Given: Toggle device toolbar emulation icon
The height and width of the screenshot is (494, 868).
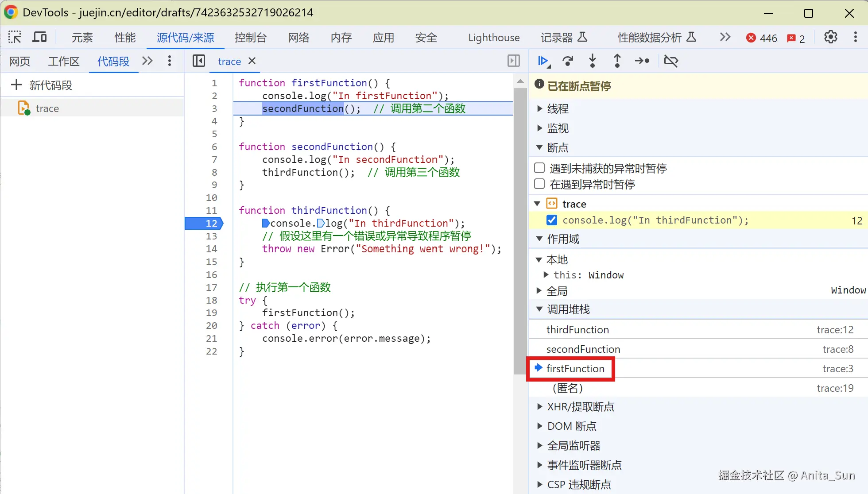Looking at the screenshot, I should coord(39,37).
